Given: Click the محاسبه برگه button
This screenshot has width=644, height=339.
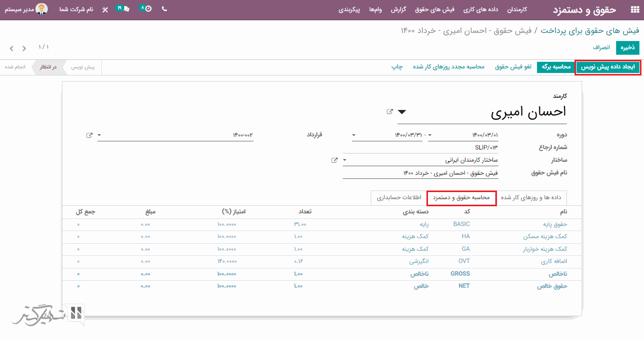Looking at the screenshot, I should (554, 67).
